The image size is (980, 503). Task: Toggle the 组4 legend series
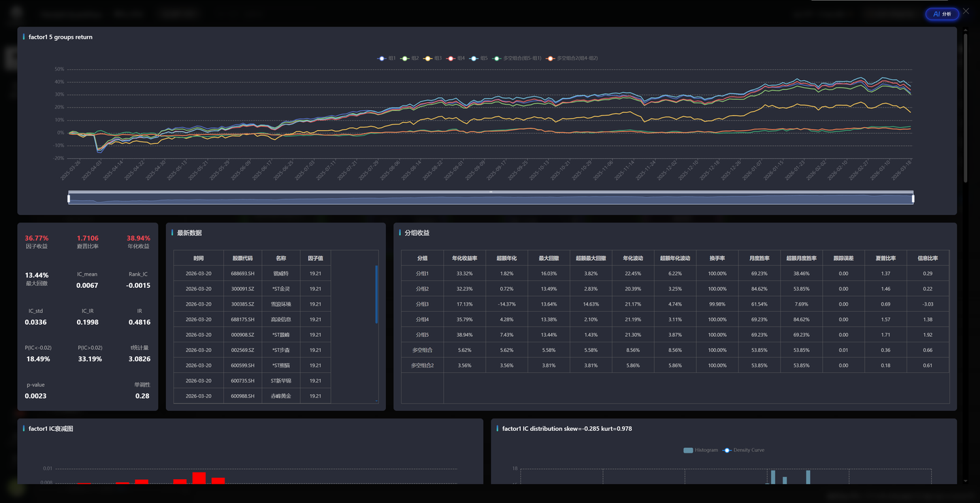coord(456,59)
